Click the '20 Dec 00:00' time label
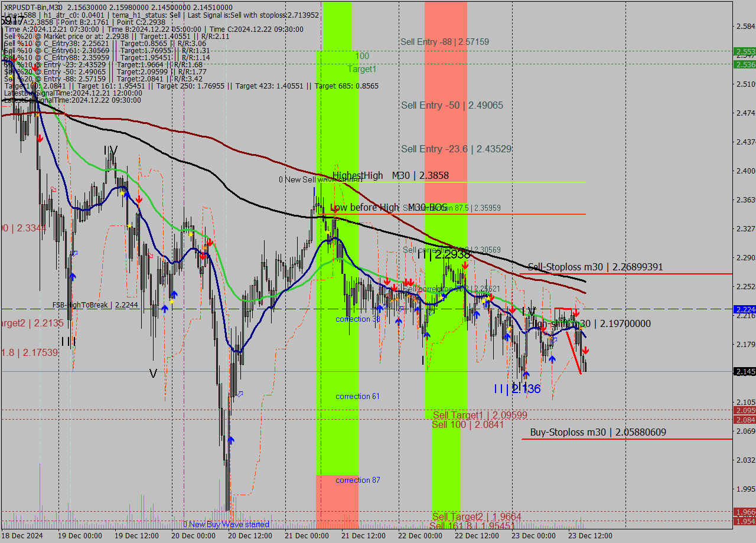 [x=193, y=536]
